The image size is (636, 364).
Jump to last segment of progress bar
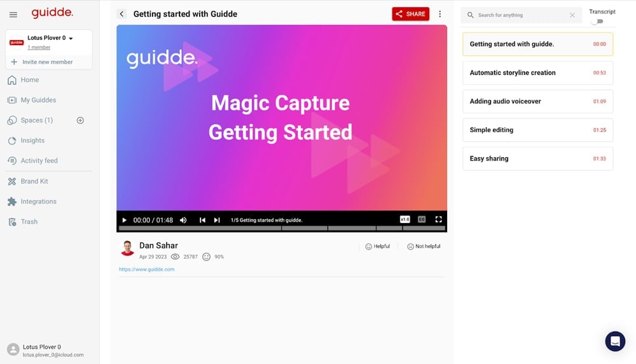[x=424, y=228]
